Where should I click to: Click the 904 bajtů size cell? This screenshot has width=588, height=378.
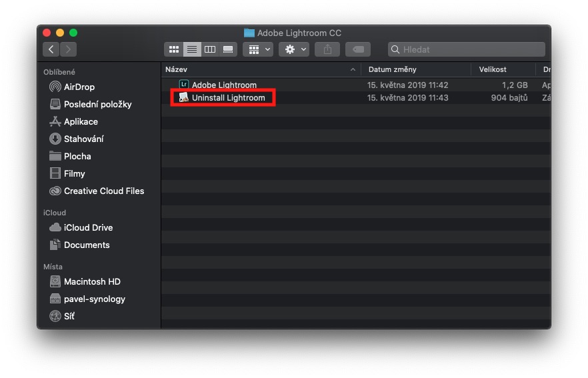coord(509,98)
